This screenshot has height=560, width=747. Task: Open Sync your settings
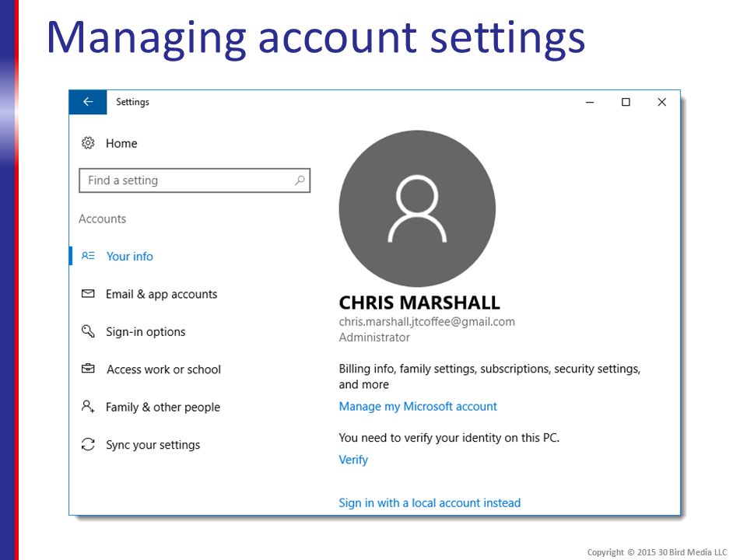(153, 445)
